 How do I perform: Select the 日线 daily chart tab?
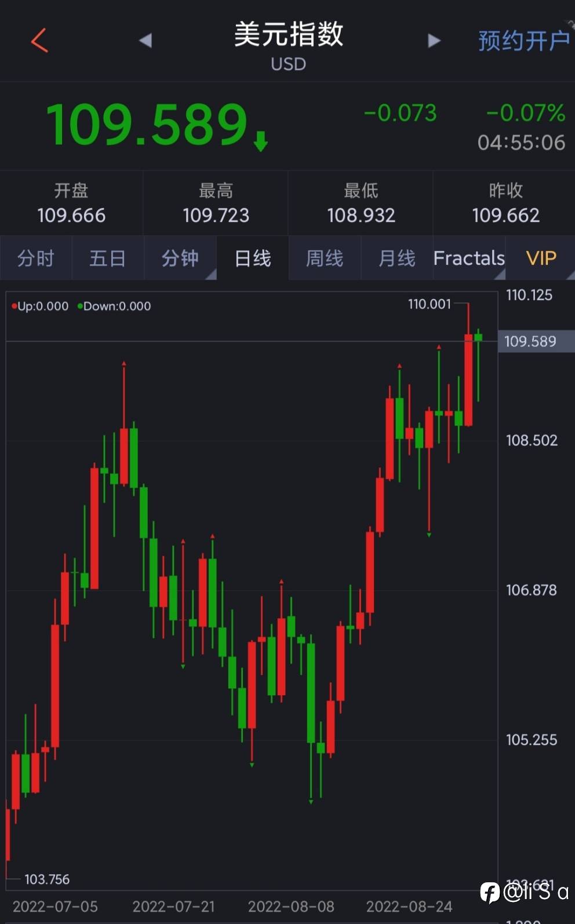click(253, 258)
